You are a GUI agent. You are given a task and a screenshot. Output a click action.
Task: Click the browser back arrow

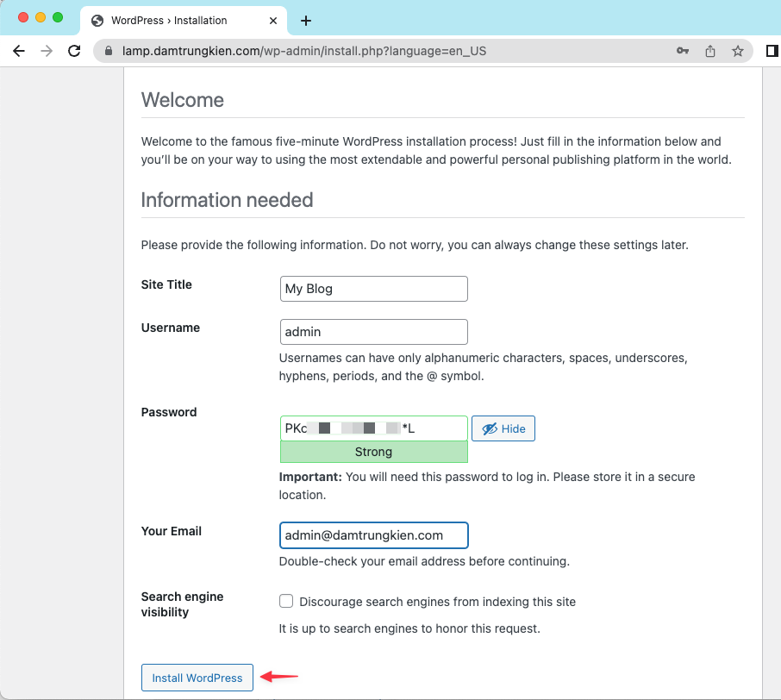pyautogui.click(x=19, y=51)
